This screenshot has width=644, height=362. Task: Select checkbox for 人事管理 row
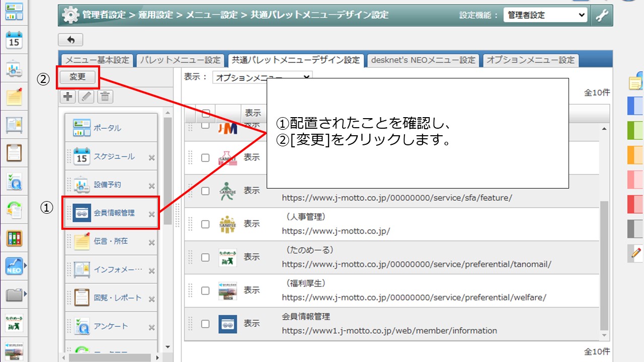pos(205,224)
